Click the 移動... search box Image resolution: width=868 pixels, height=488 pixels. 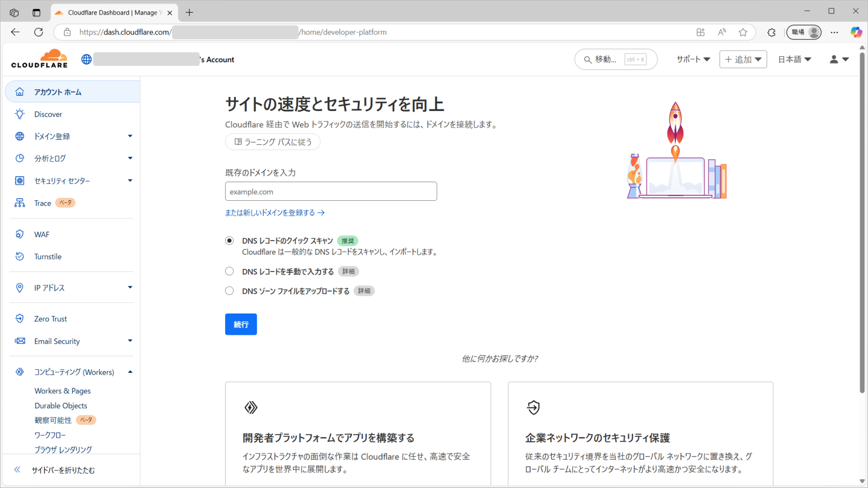[616, 59]
